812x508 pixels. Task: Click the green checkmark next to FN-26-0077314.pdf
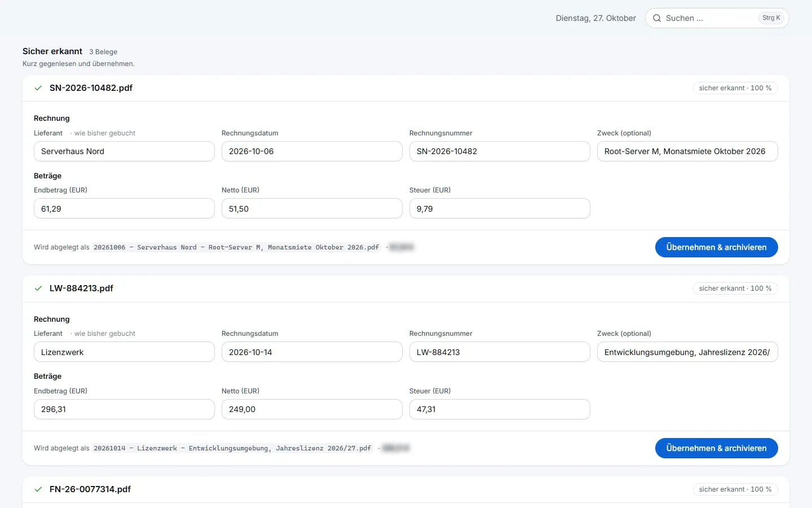(38, 489)
